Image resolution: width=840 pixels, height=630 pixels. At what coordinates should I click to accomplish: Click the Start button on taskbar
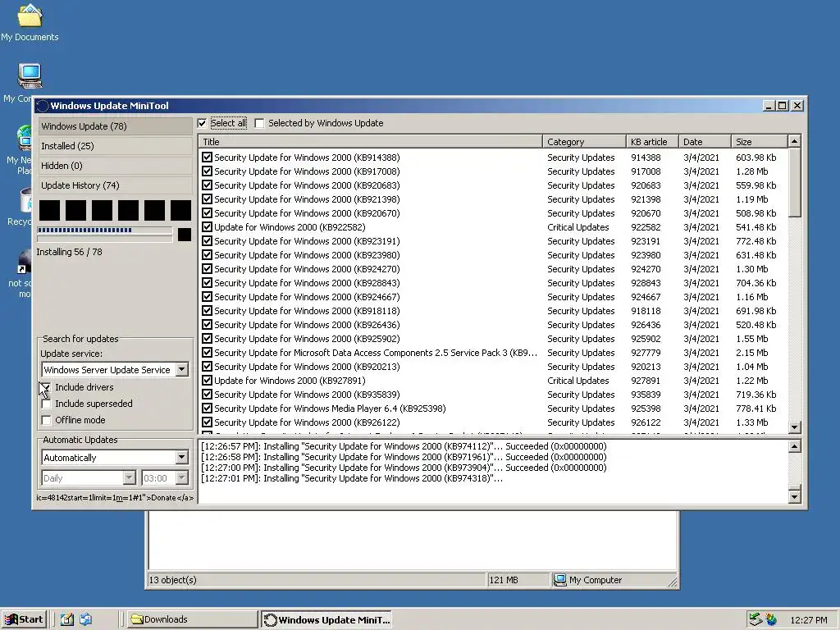[x=24, y=619]
